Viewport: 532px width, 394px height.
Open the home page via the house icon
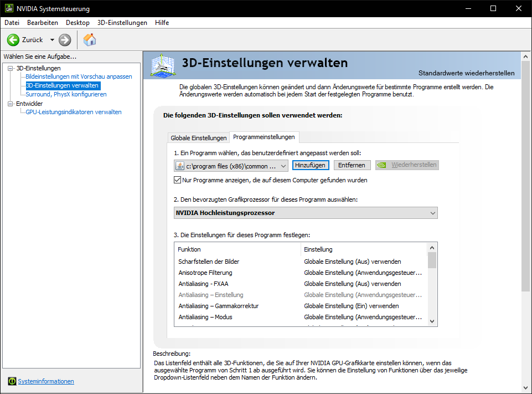(89, 40)
